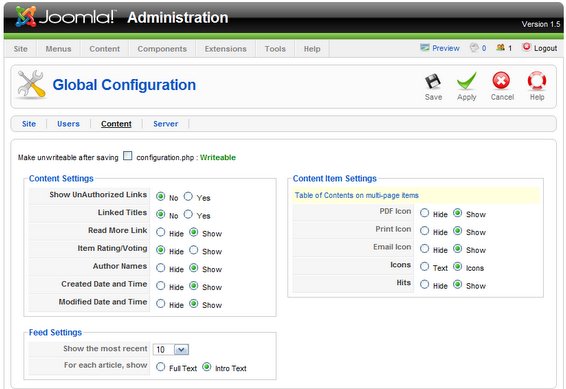
Task: Select Hide for Read More Link
Action: (161, 232)
